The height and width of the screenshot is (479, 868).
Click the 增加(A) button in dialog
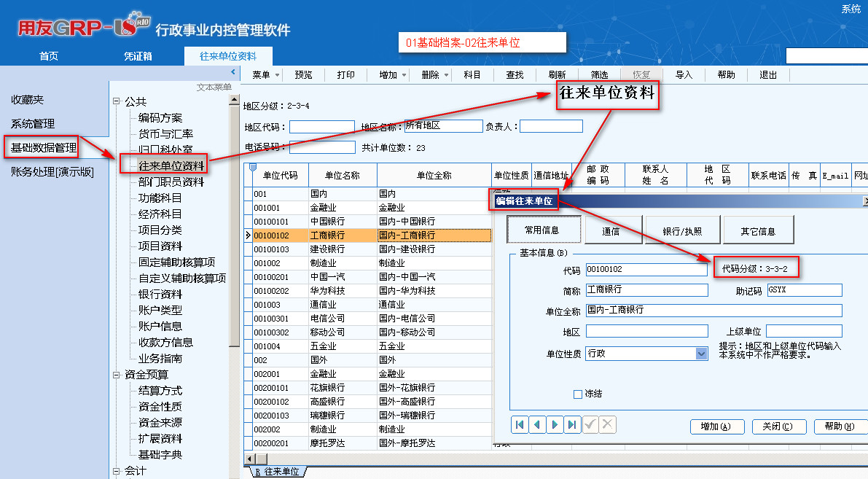pos(716,427)
